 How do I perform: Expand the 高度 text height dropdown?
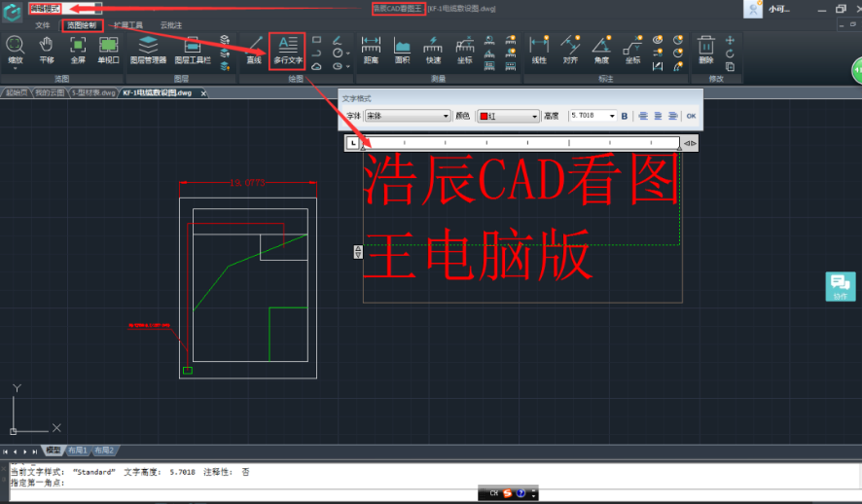[612, 116]
